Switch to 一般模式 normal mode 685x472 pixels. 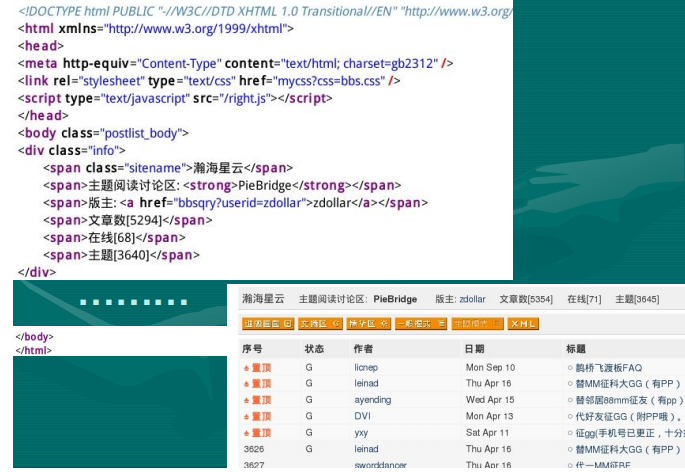pos(421,324)
